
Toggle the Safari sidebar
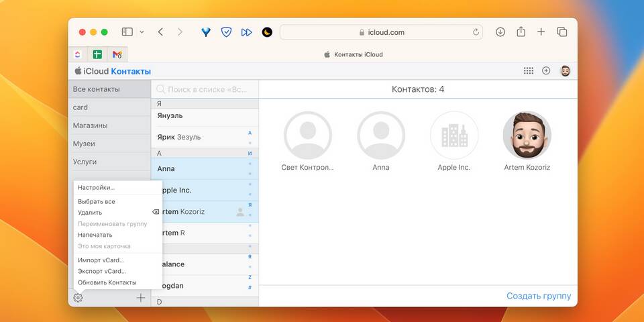(127, 32)
